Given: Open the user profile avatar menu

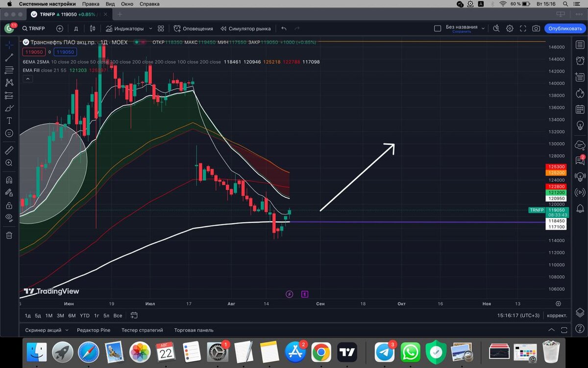Looking at the screenshot, I should [x=9, y=28].
